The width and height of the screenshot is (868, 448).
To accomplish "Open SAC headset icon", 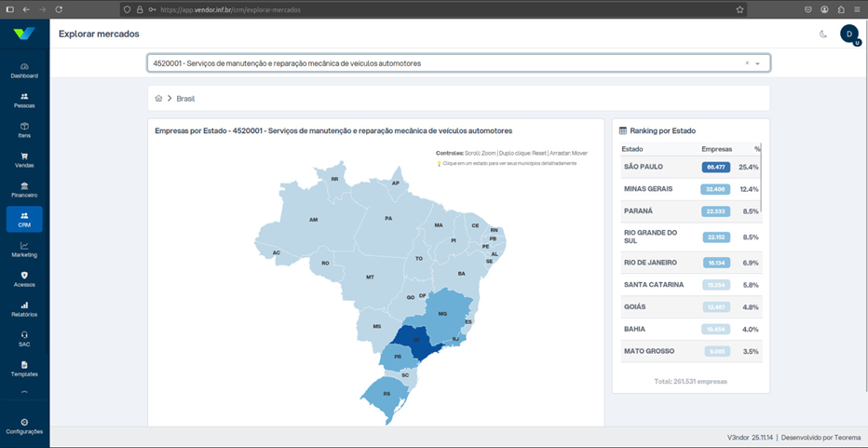I will (x=24, y=335).
